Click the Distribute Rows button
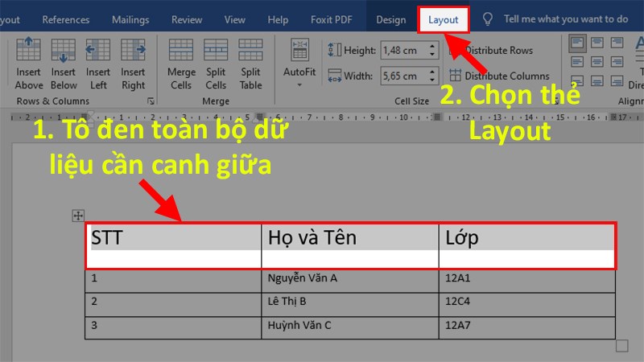This screenshot has height=362, width=644. click(x=491, y=51)
